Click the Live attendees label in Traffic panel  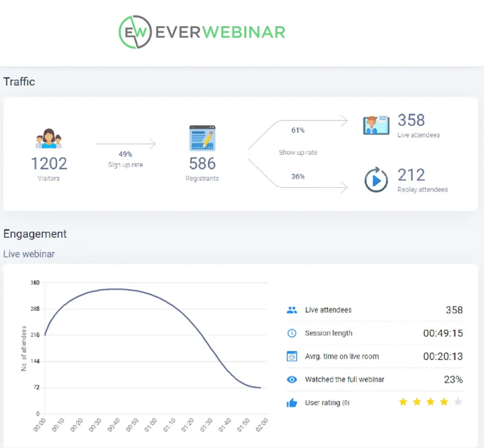(x=419, y=135)
